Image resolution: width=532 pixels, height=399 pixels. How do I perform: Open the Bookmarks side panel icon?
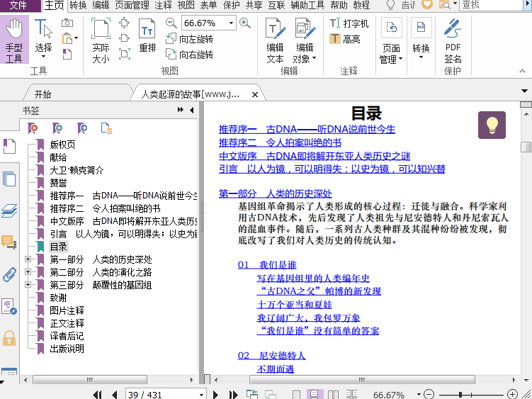click(x=9, y=147)
